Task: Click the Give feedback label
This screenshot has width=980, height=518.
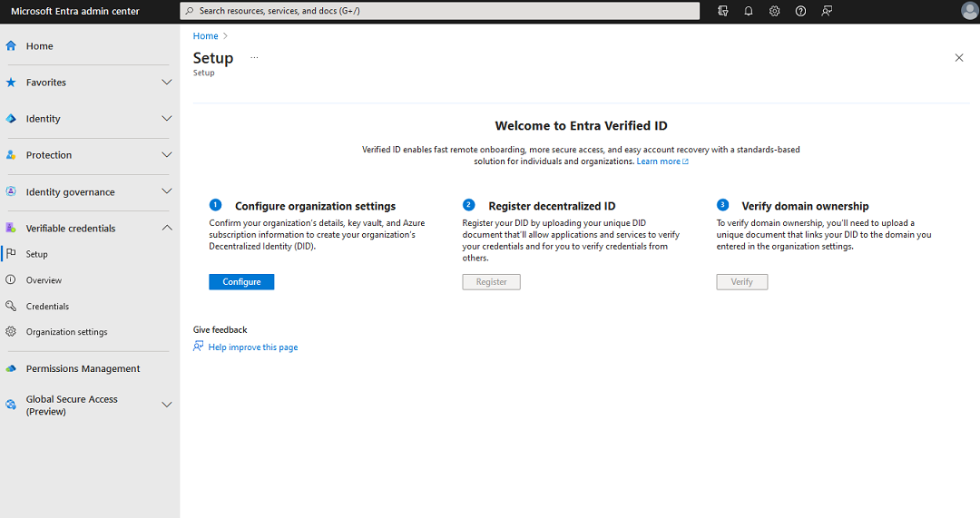Action: [220, 329]
